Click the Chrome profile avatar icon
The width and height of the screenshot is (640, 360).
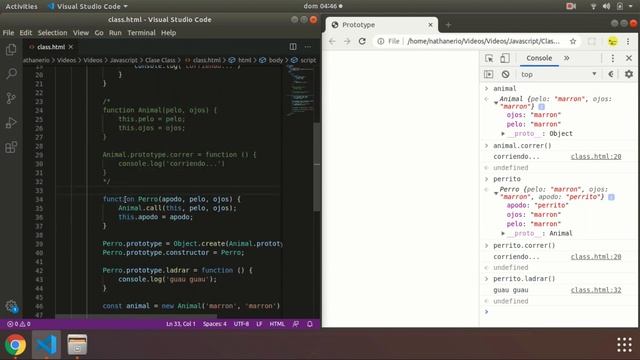coord(613,41)
